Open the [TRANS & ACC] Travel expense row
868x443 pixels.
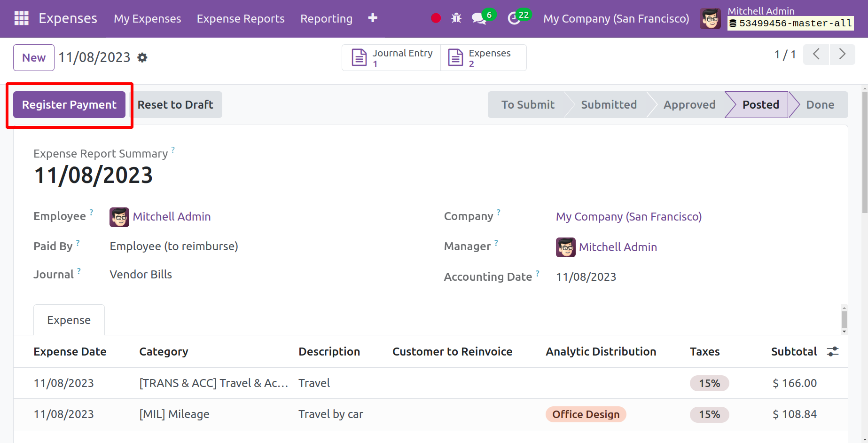(430, 383)
